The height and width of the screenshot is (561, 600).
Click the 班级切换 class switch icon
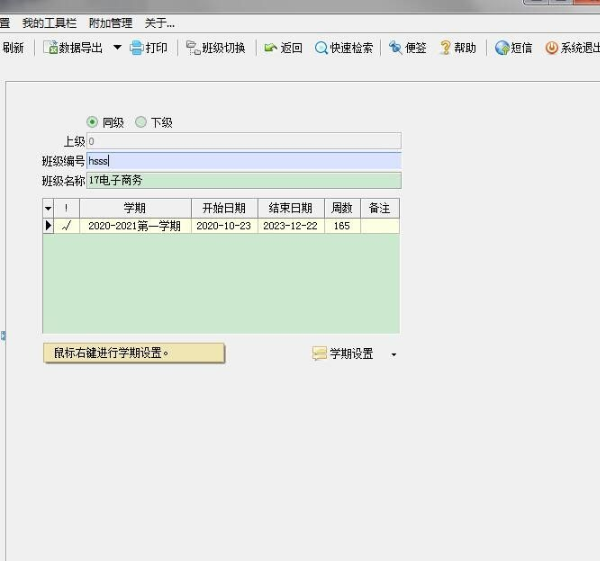click(193, 48)
